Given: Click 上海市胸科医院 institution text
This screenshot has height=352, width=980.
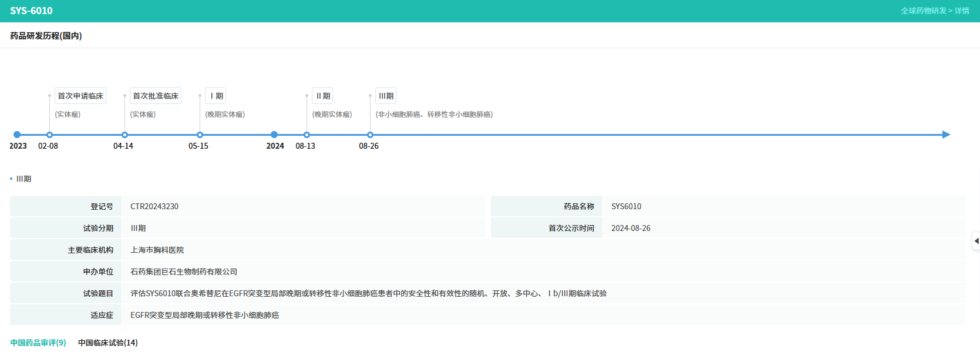Looking at the screenshot, I should [x=157, y=250].
